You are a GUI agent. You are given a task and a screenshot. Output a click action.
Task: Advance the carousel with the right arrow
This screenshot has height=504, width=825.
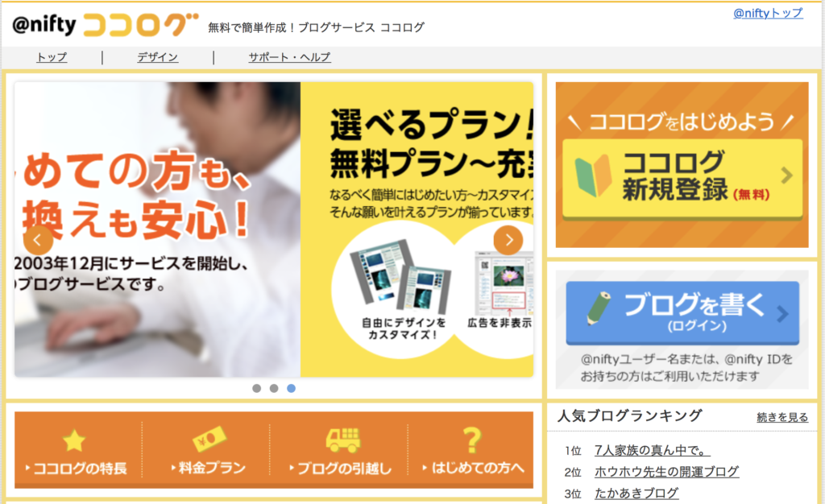coord(508,240)
